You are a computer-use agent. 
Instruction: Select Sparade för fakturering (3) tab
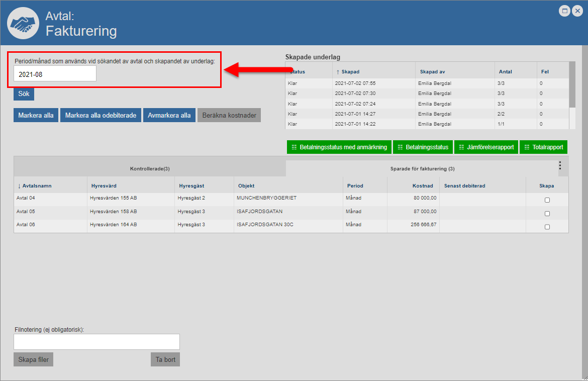click(x=422, y=169)
